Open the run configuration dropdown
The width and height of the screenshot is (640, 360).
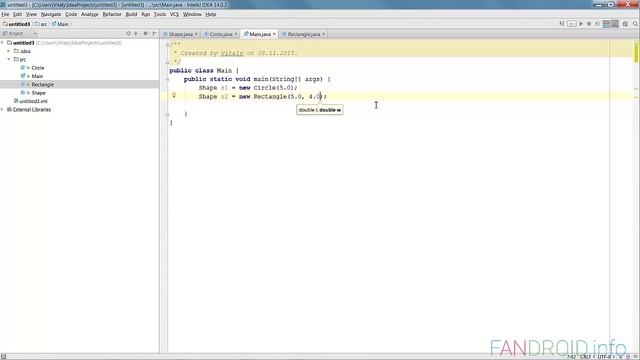[x=571, y=24]
